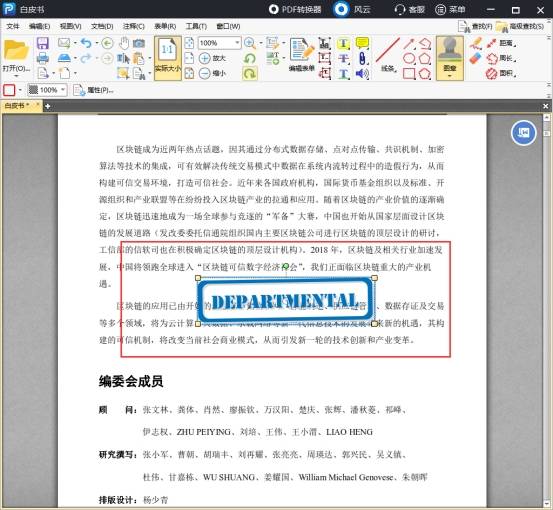The image size is (553, 510).
Task: Open the 视图(V) View menu
Action: (71, 26)
